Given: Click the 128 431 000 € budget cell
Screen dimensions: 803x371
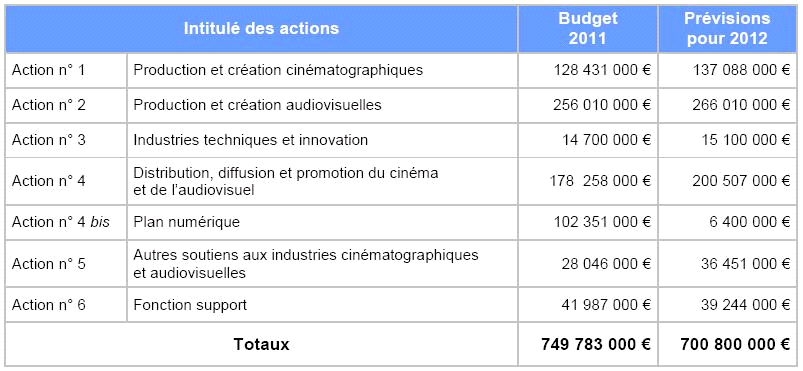Looking at the screenshot, I should (x=588, y=70).
